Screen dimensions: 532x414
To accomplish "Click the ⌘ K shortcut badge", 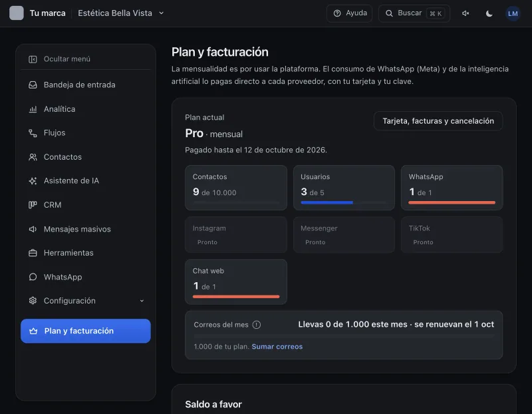I will pos(436,13).
